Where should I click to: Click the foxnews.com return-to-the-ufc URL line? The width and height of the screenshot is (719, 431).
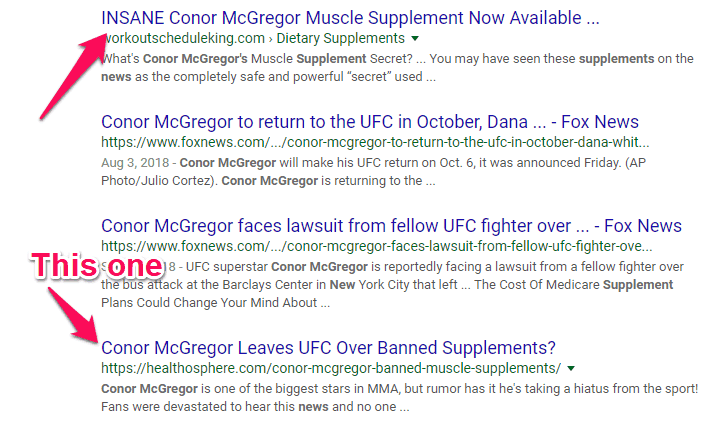point(375,142)
